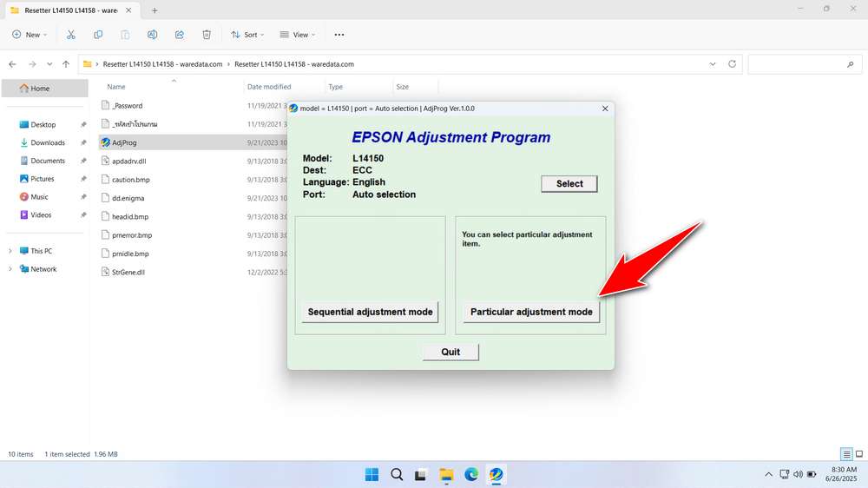Sort by Type column header
The width and height of the screenshot is (868, 488).
tap(335, 87)
